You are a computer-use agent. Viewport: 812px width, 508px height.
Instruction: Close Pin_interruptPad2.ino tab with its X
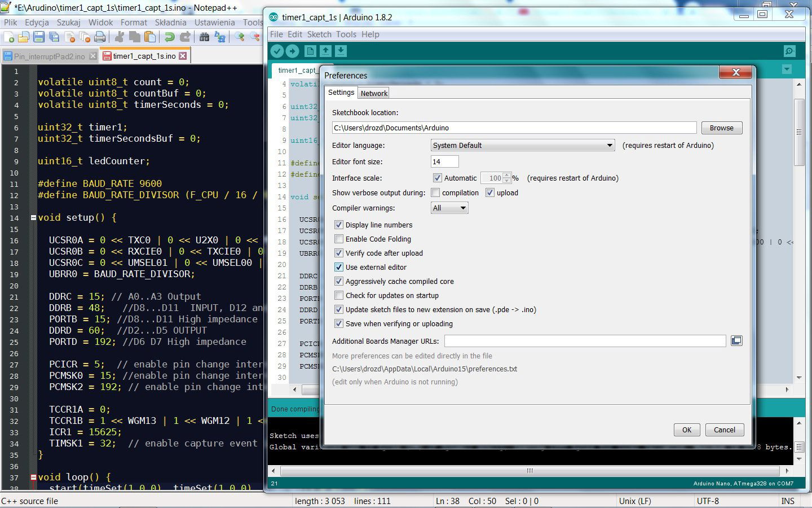coord(92,56)
